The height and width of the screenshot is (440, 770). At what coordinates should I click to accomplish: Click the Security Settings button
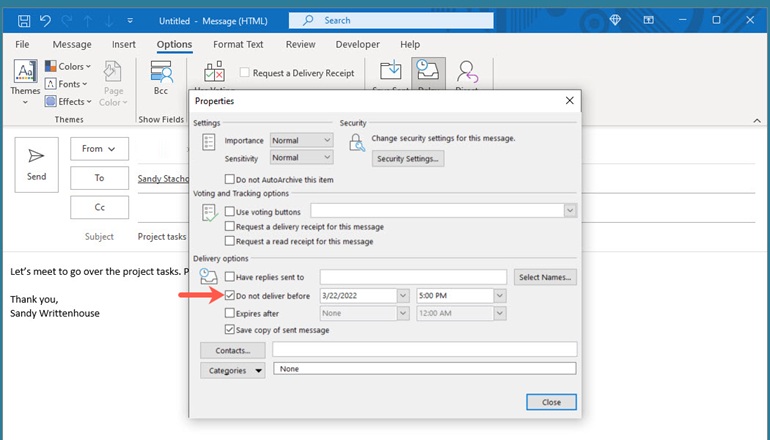coord(407,159)
